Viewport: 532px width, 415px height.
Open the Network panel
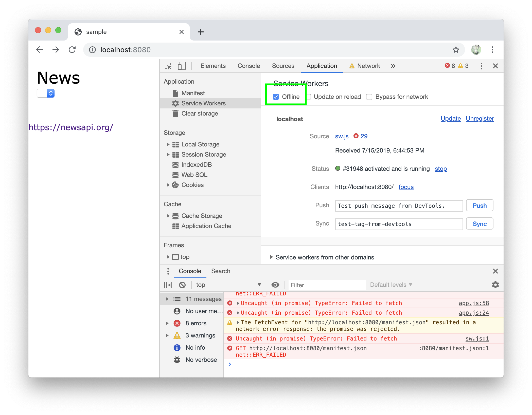click(x=368, y=66)
